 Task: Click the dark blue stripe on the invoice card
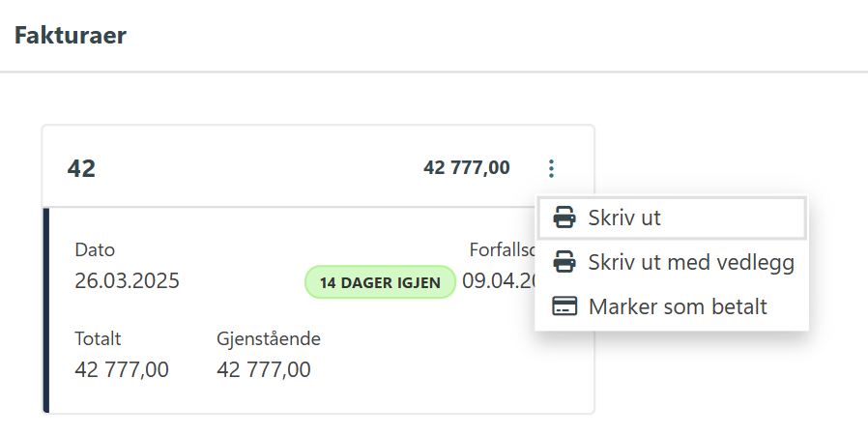click(45, 309)
